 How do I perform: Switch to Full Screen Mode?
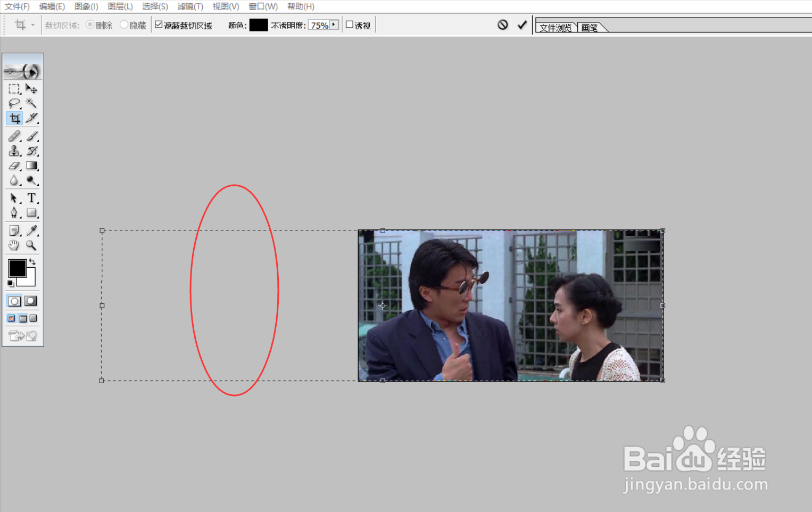(x=34, y=318)
